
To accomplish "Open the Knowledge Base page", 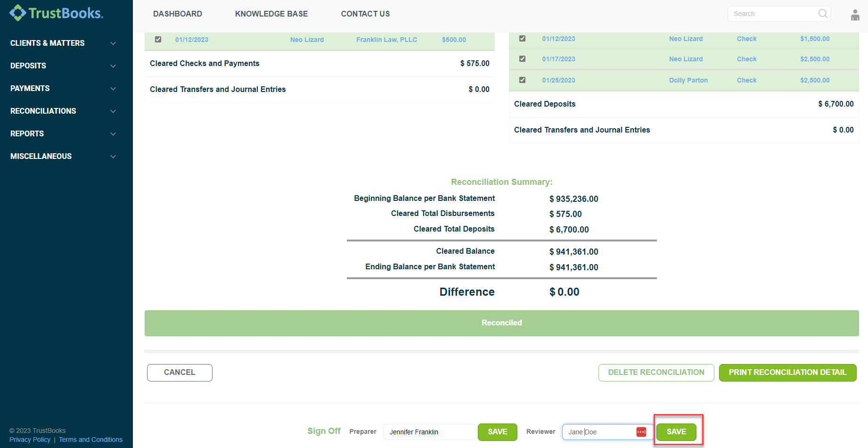I will click(271, 14).
